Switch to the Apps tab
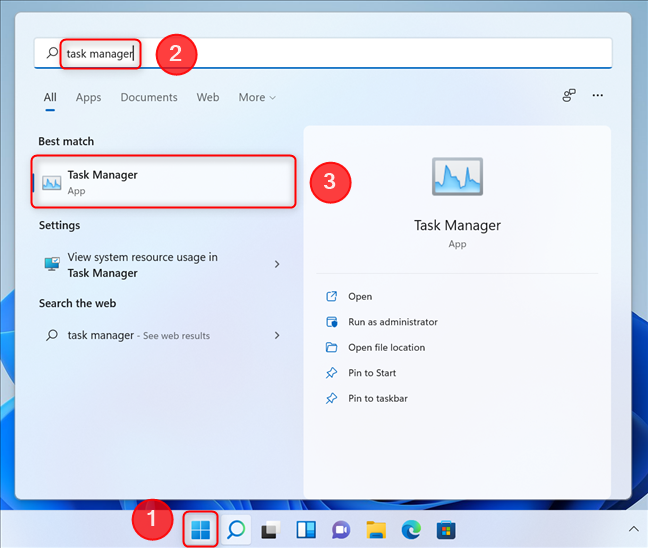 coord(88,98)
